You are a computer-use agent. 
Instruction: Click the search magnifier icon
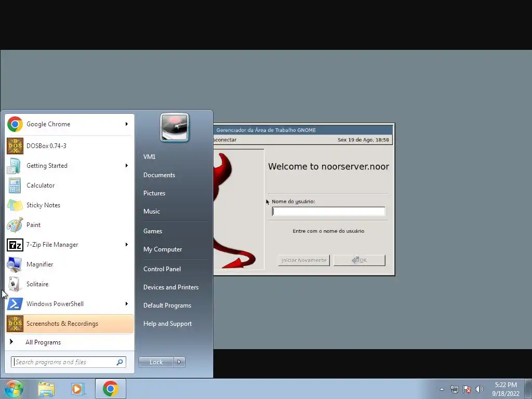tap(120, 362)
